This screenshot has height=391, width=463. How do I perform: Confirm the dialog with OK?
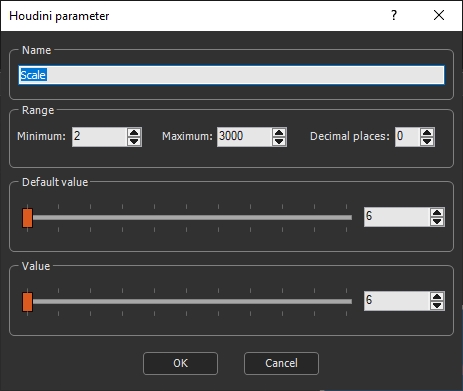(x=180, y=363)
